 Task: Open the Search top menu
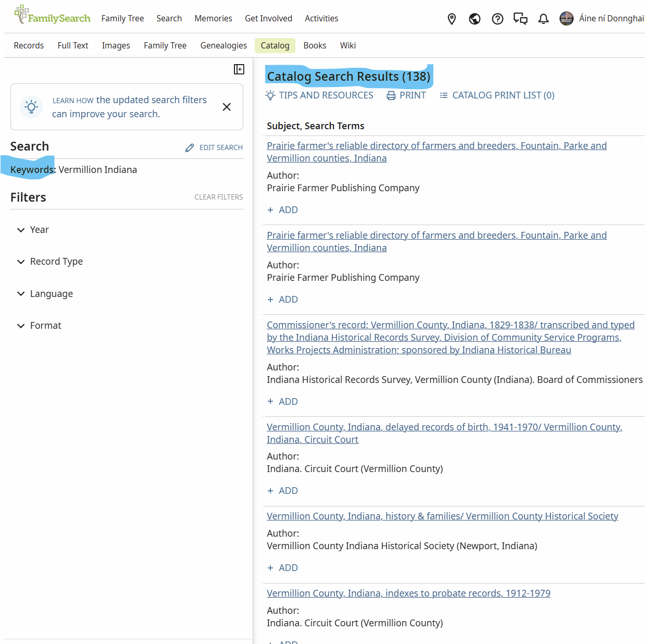pyautogui.click(x=169, y=18)
